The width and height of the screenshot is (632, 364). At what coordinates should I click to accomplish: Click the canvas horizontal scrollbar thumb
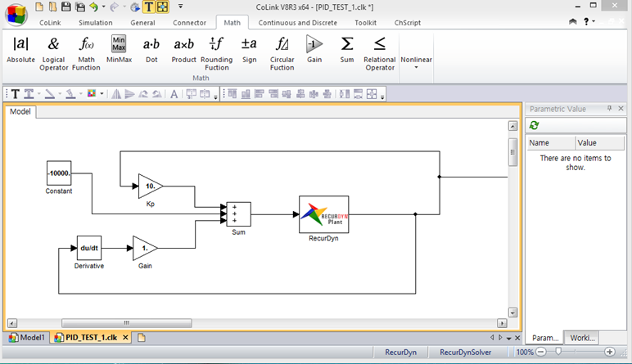pyautogui.click(x=127, y=323)
